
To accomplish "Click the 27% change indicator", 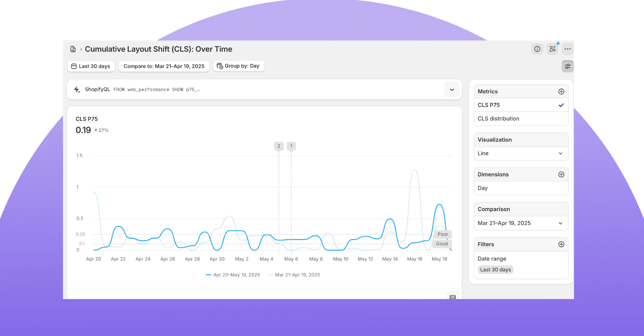I will click(x=101, y=130).
